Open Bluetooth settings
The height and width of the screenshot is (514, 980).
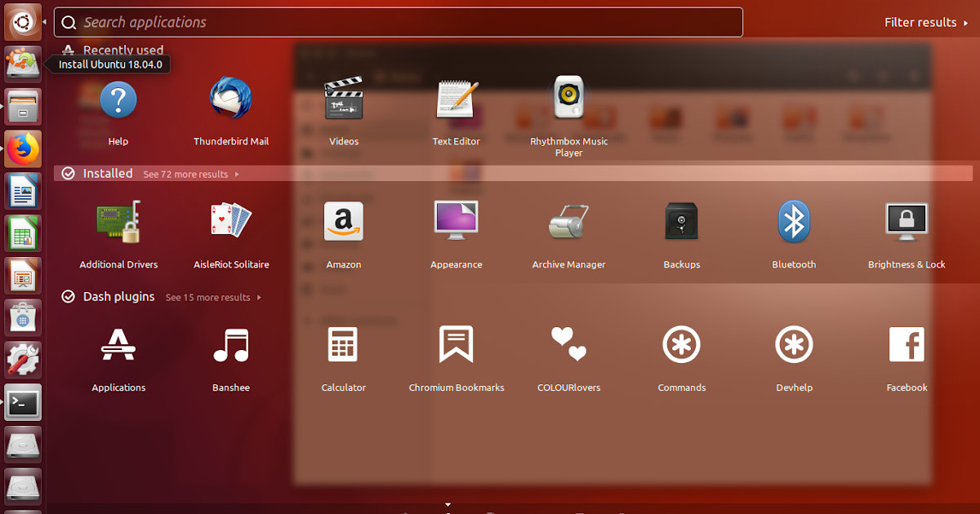[x=794, y=223]
